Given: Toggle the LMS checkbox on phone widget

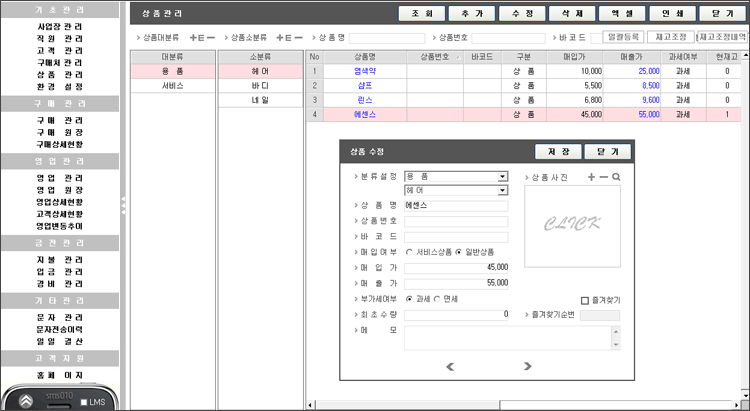Looking at the screenshot, I should 84,402.
